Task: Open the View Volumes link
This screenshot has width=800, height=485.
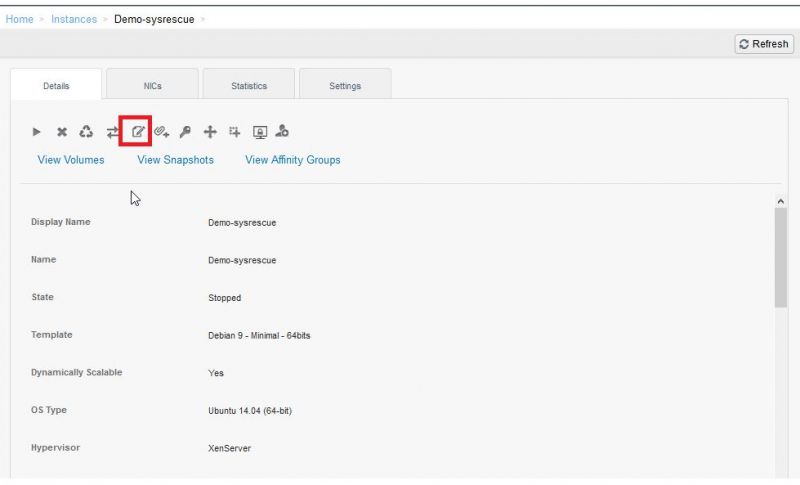Action: tap(71, 160)
